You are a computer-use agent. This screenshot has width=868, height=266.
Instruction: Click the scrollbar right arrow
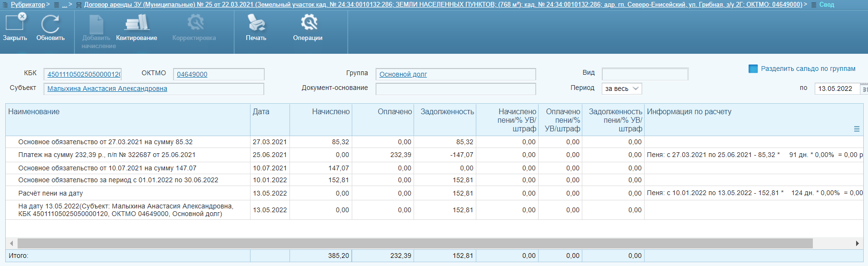(x=857, y=243)
